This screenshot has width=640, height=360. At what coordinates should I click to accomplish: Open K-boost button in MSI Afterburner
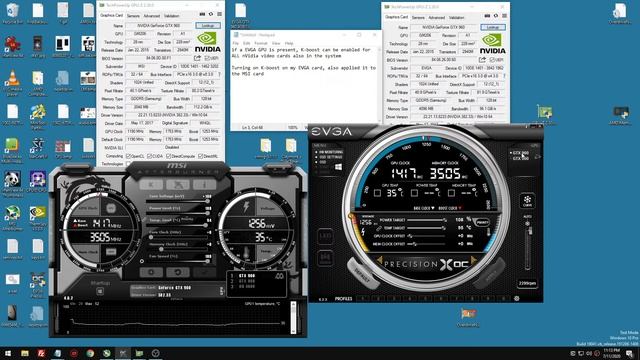point(151,185)
